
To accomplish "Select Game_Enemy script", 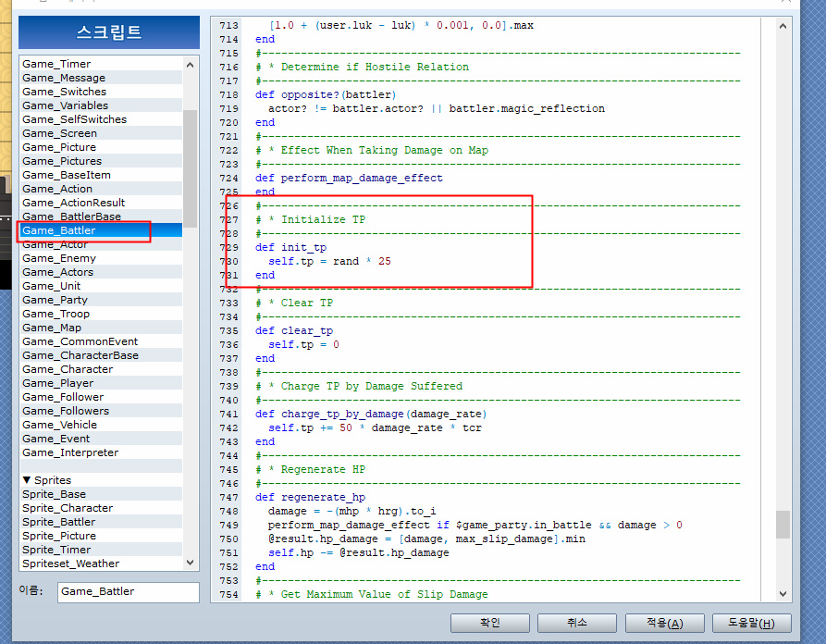I will click(101, 258).
